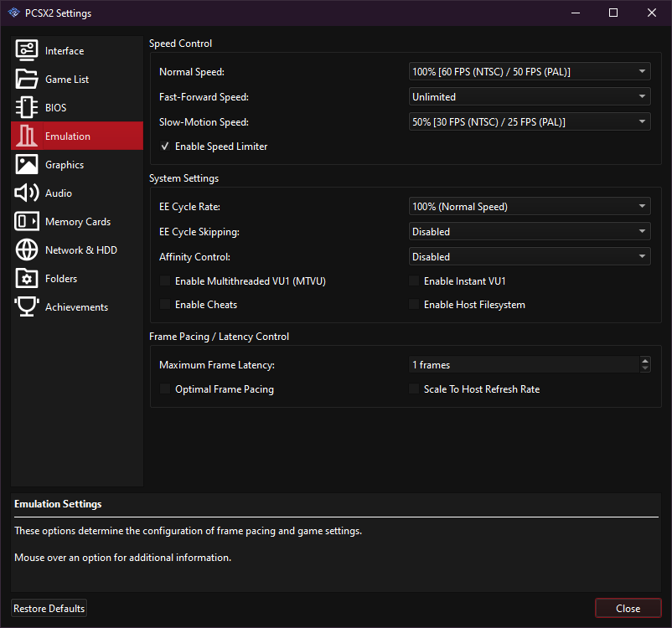
Task: Open the Slow-Motion Speed dropdown
Action: point(530,122)
